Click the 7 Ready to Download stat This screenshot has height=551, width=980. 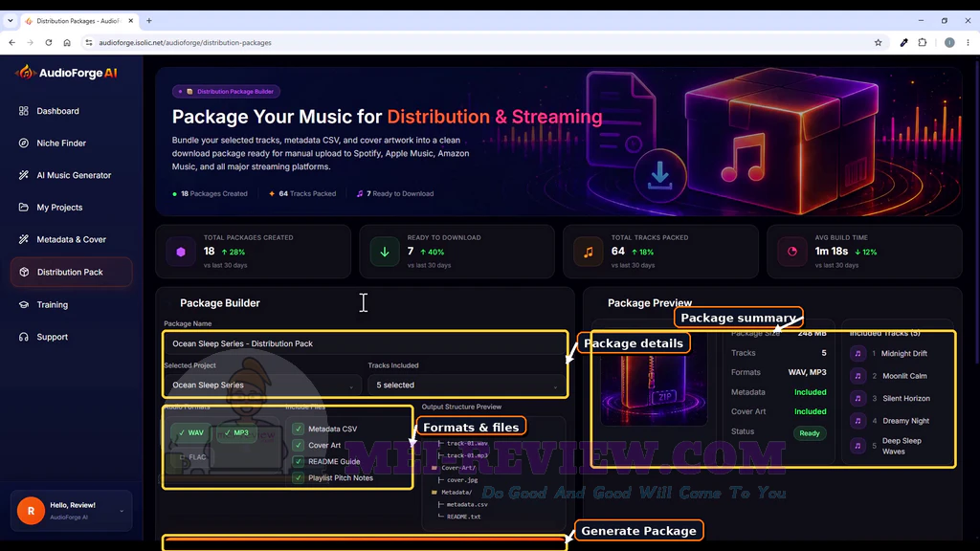pyautogui.click(x=395, y=193)
